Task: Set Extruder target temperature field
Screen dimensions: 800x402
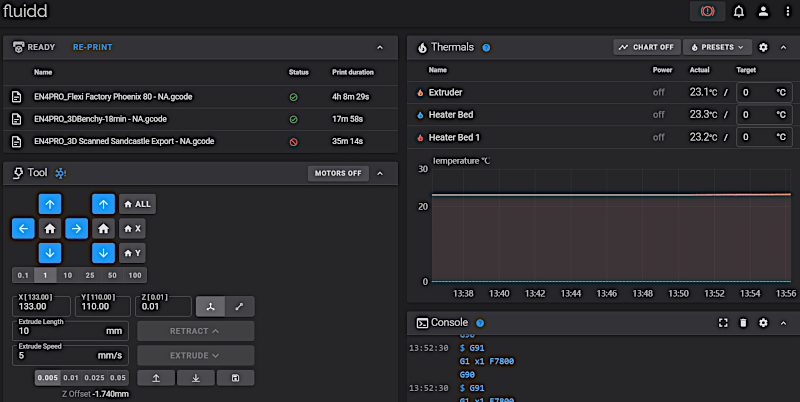Action: click(764, 92)
